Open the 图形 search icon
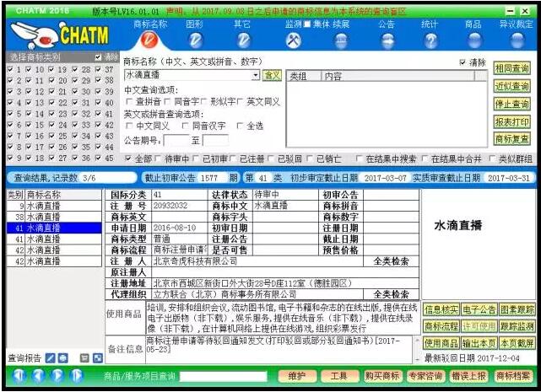Image resolution: width=541 pixels, height=392 pixels. (196, 40)
